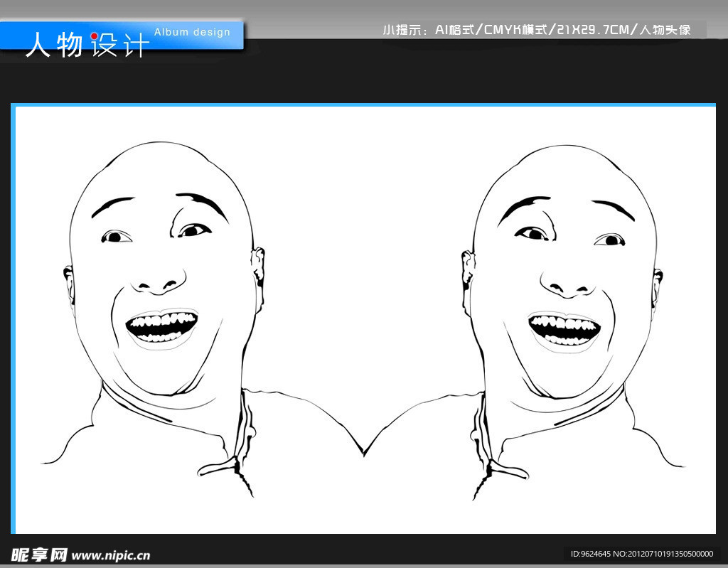The height and width of the screenshot is (568, 728).
Task: Open the www.nipic.cn website link
Action: (112, 555)
